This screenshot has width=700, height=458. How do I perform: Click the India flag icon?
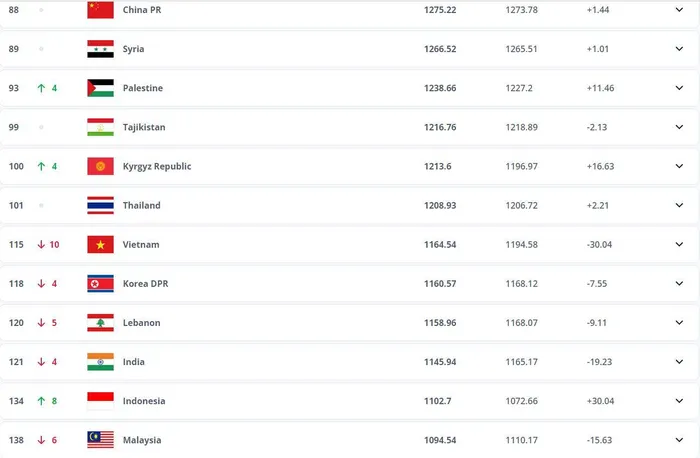click(100, 362)
